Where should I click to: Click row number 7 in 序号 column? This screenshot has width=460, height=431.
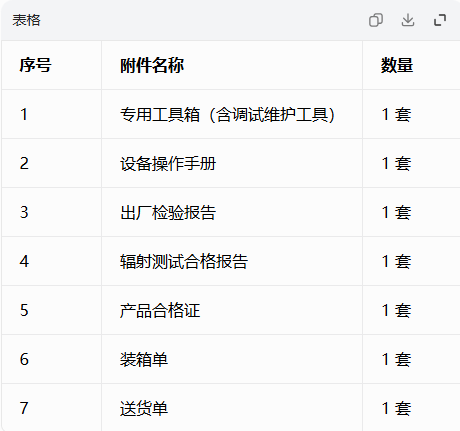click(24, 408)
